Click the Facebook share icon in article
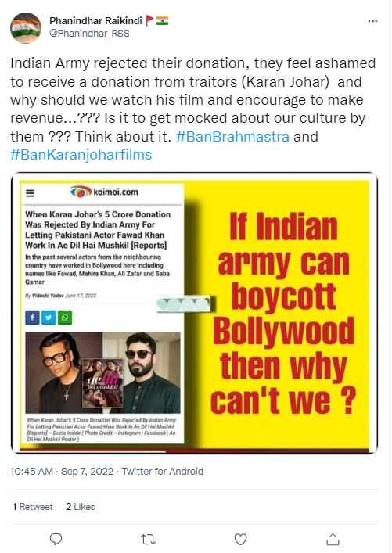Viewport: 392px width, 553px height. pyautogui.click(x=32, y=318)
